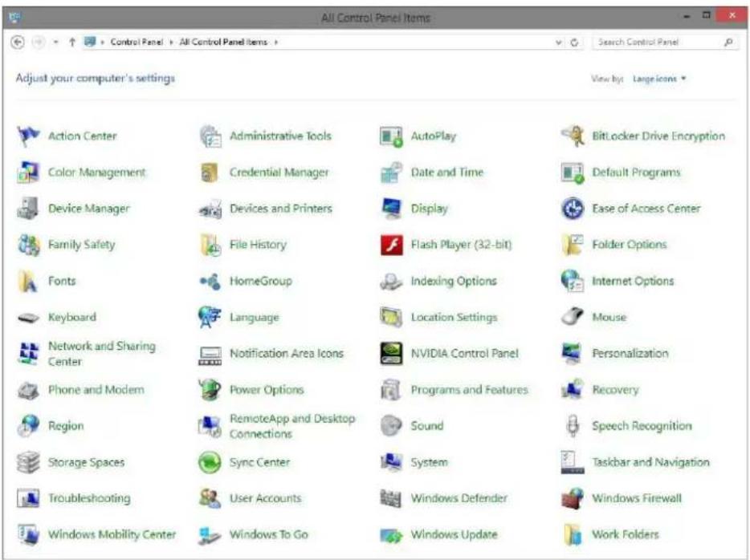Open the Power Options icon
The height and width of the screenshot is (560, 750).
[210, 390]
